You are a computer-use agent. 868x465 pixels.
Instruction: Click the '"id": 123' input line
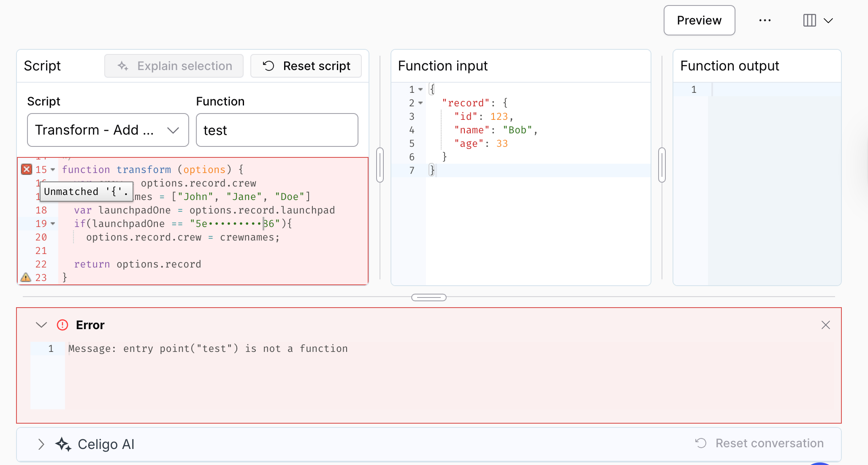pyautogui.click(x=483, y=116)
